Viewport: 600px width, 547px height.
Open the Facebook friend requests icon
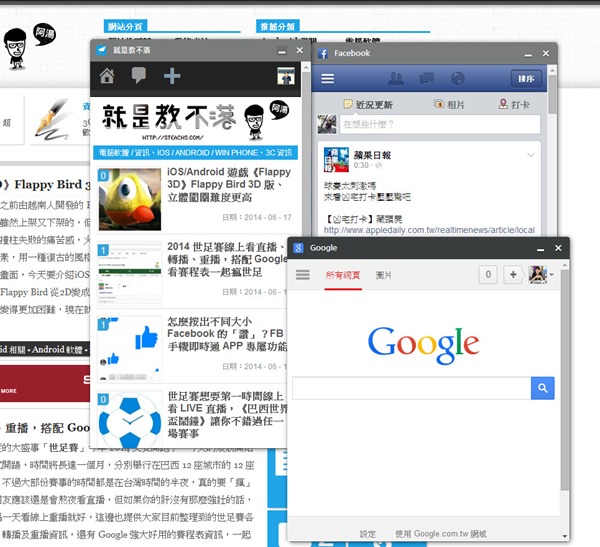coord(396,78)
